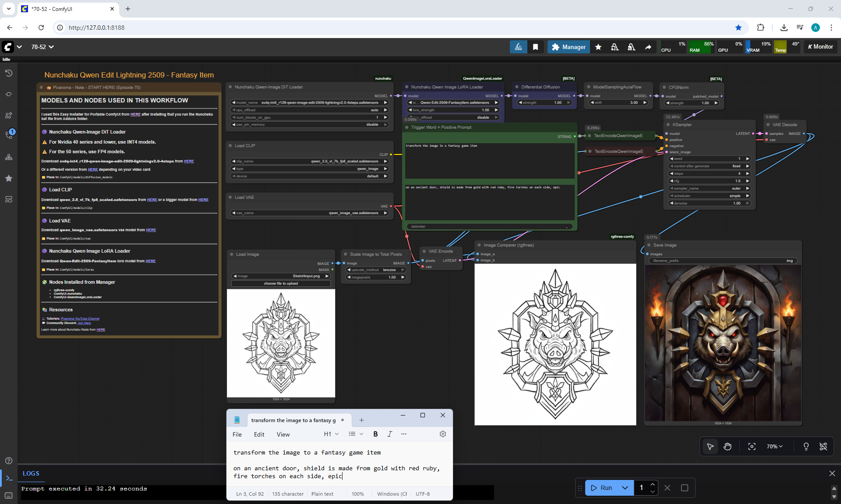
Task: Toggle the bottom terminal panel icon
Action: coord(9,478)
